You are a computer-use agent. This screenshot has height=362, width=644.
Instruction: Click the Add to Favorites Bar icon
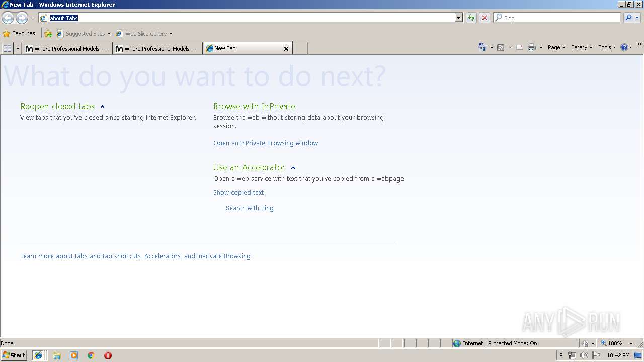click(48, 34)
